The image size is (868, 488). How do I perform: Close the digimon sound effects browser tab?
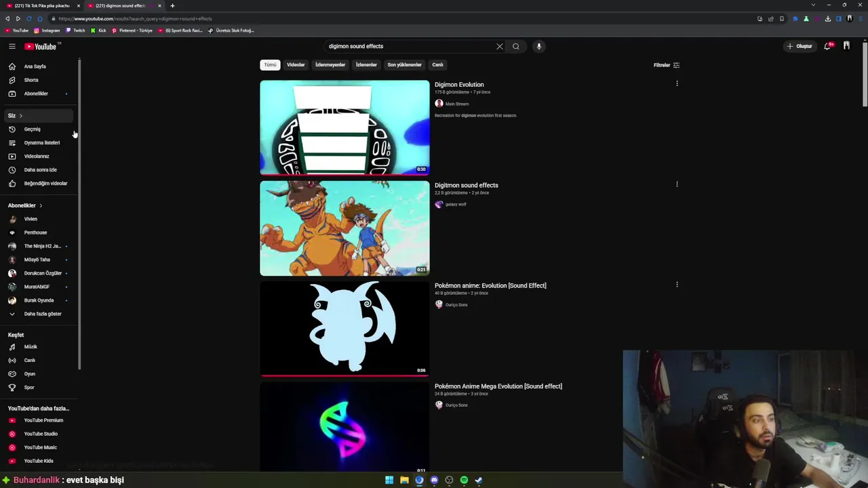tap(159, 5)
